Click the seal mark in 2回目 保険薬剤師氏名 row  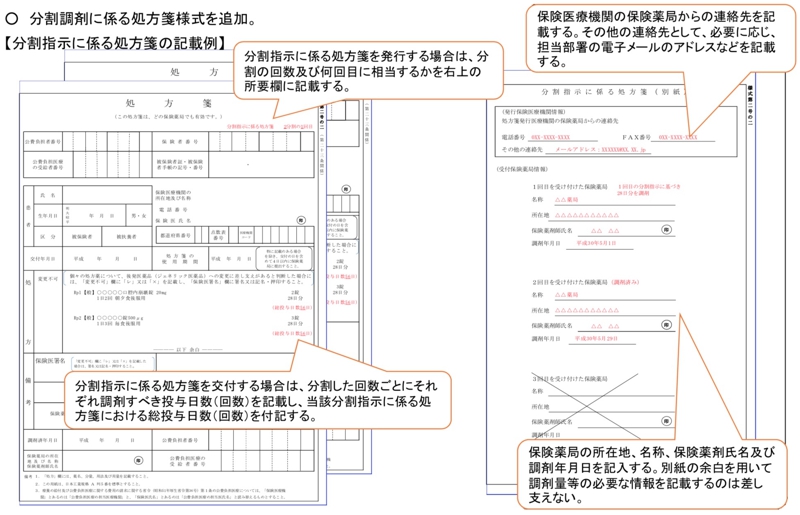tap(666, 325)
